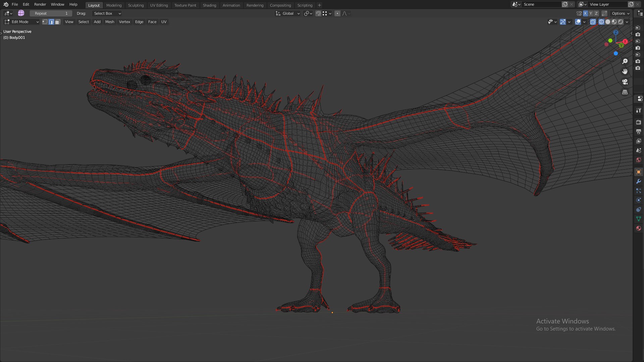Open Render properties tab icon
Image resolution: width=644 pixels, height=362 pixels.
pyautogui.click(x=639, y=122)
